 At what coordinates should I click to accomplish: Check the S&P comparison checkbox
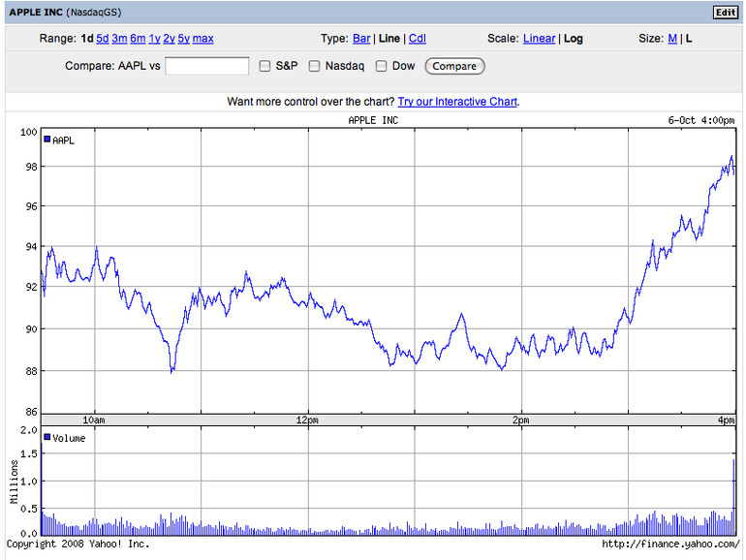(x=264, y=66)
